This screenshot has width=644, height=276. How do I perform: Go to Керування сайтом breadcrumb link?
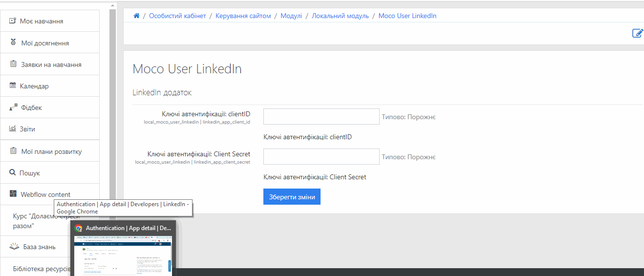click(243, 16)
